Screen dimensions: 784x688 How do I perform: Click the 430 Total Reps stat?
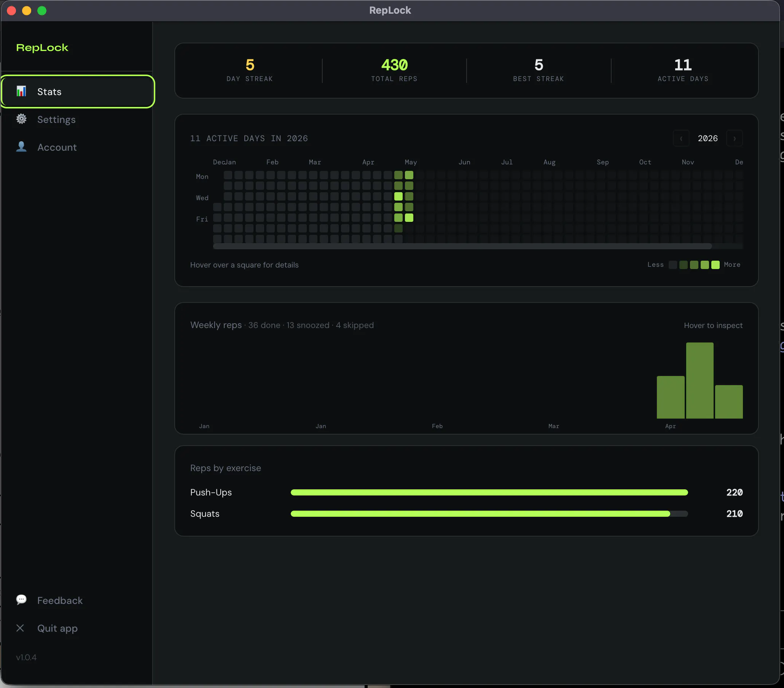coord(394,70)
